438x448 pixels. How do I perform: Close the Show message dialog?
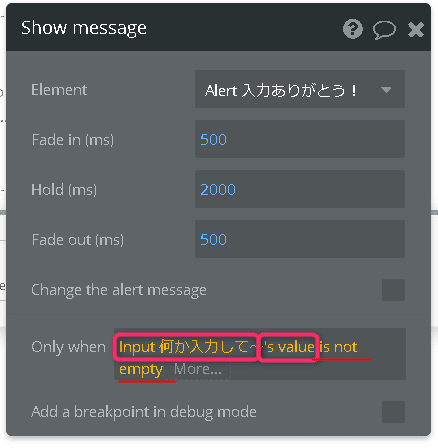(x=416, y=29)
